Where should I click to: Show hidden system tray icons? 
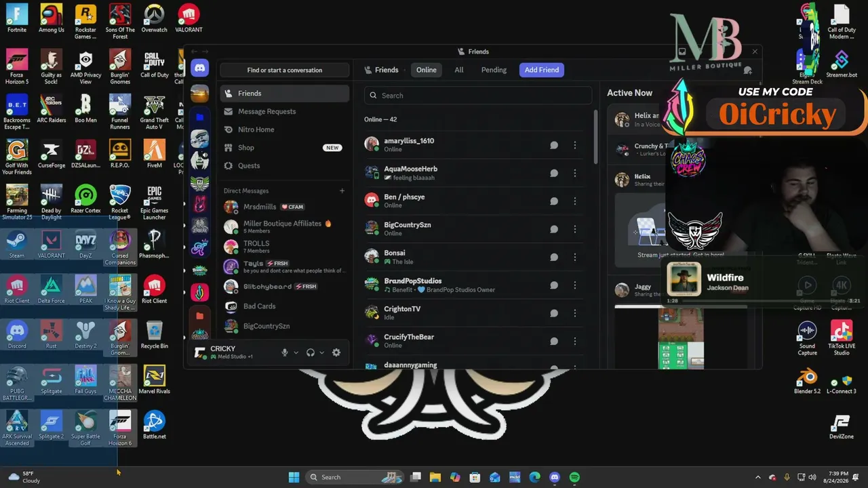(759, 477)
